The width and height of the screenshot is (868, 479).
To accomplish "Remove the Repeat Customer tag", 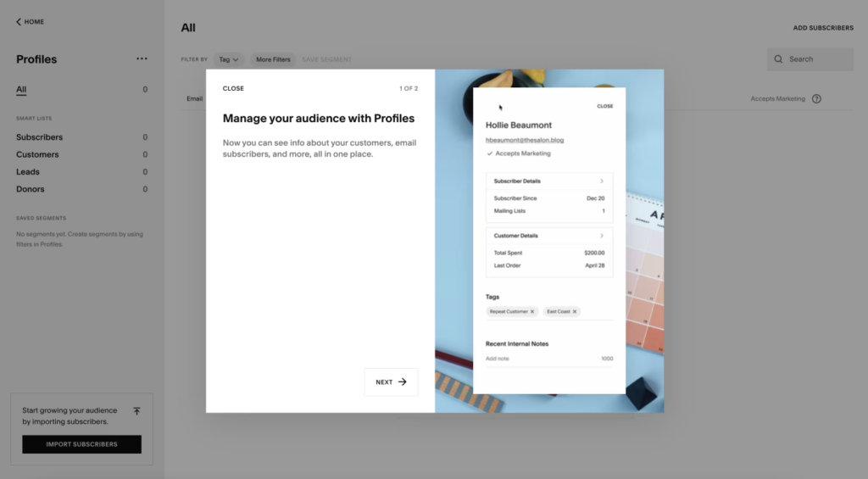I will tap(532, 312).
